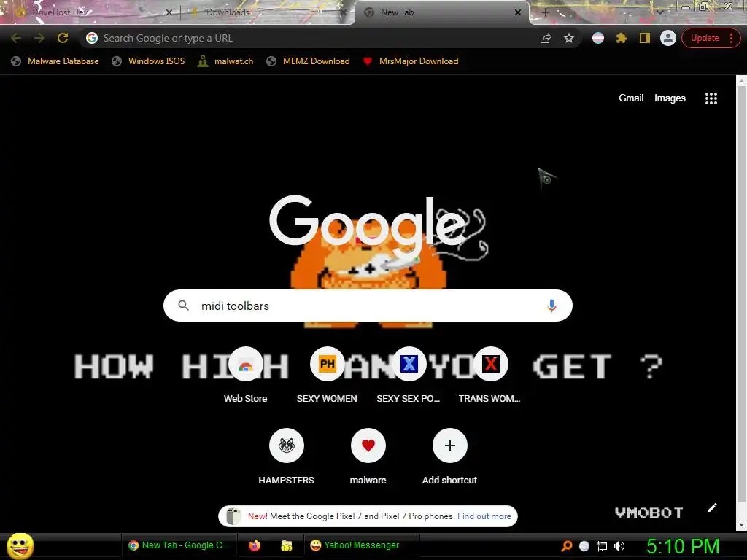Customize the page with the pencil icon
747x560 pixels.
pos(712,507)
